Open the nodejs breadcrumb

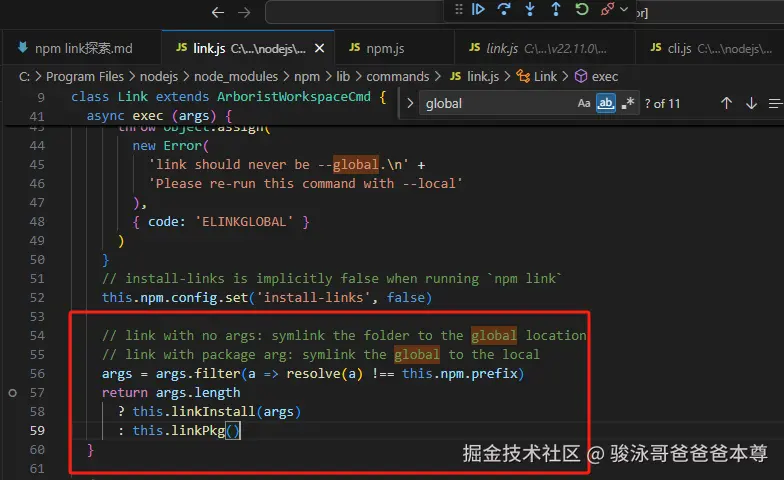pos(158,76)
